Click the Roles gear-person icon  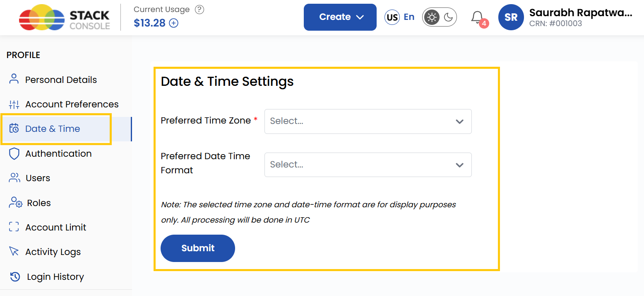(x=14, y=202)
